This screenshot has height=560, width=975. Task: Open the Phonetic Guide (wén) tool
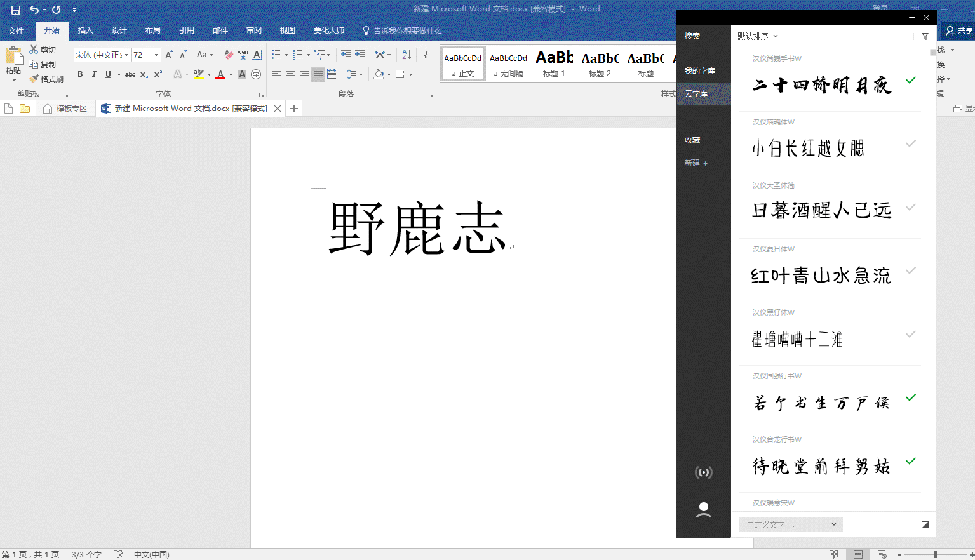tap(243, 55)
